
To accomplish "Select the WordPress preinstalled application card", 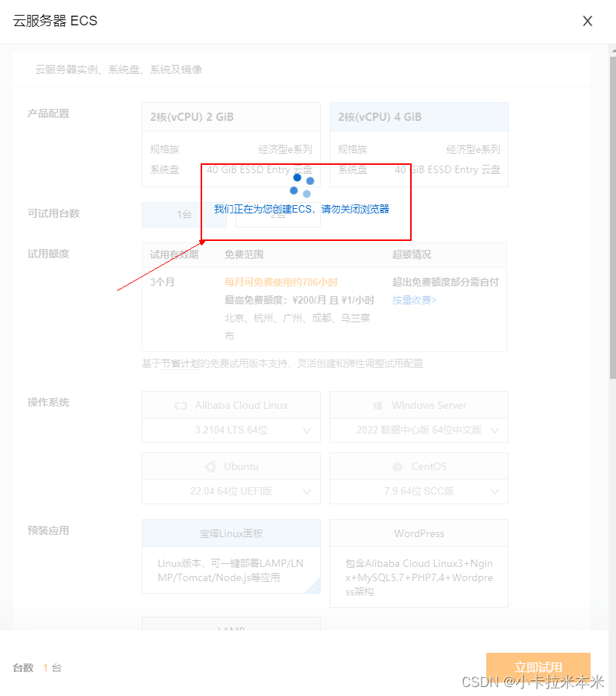I will (418, 563).
